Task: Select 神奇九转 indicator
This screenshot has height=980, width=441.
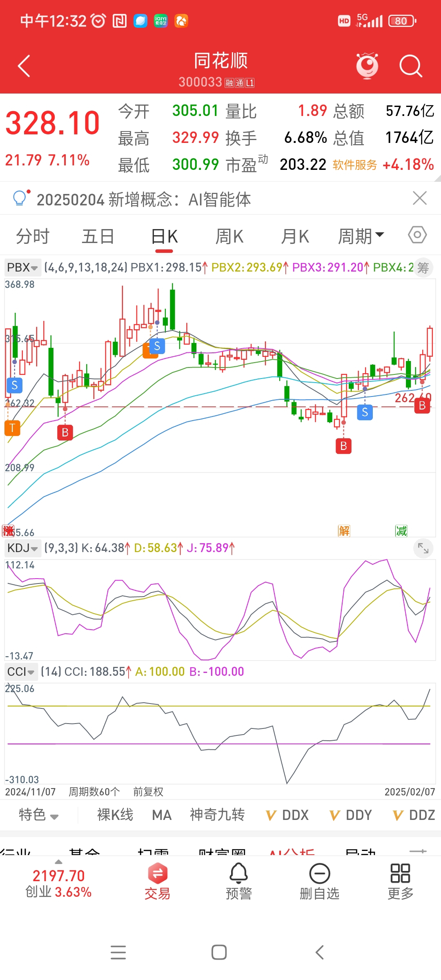Action: point(217,815)
